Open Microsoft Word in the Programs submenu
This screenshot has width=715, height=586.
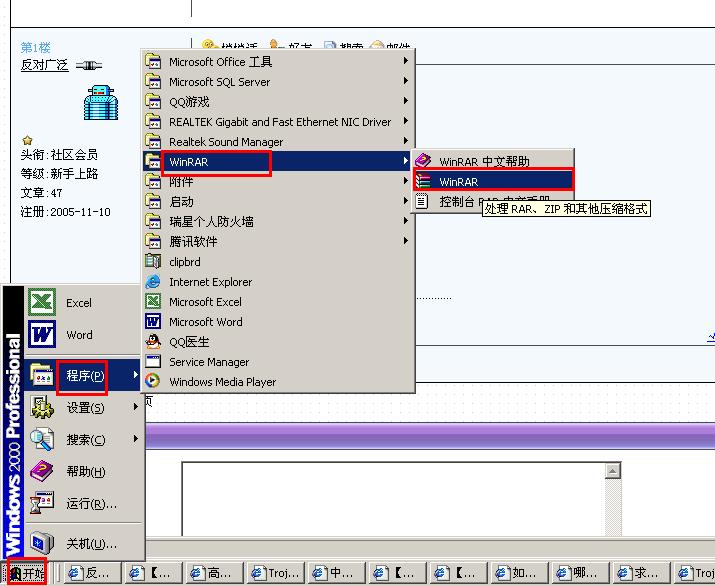tap(278, 322)
